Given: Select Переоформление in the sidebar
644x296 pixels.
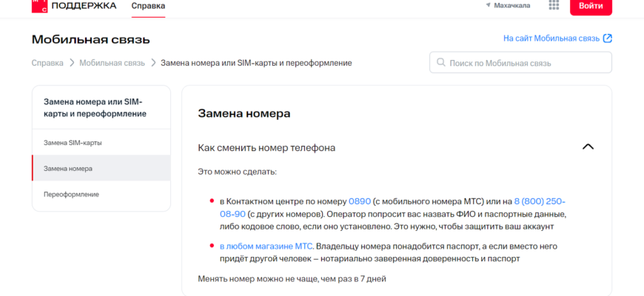Looking at the screenshot, I should tap(101, 194).
